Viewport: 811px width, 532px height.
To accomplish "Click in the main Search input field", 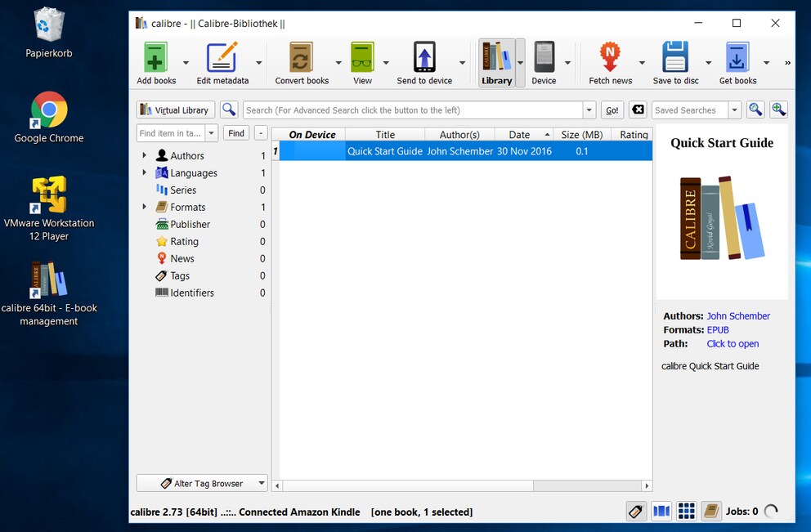I will coord(413,110).
